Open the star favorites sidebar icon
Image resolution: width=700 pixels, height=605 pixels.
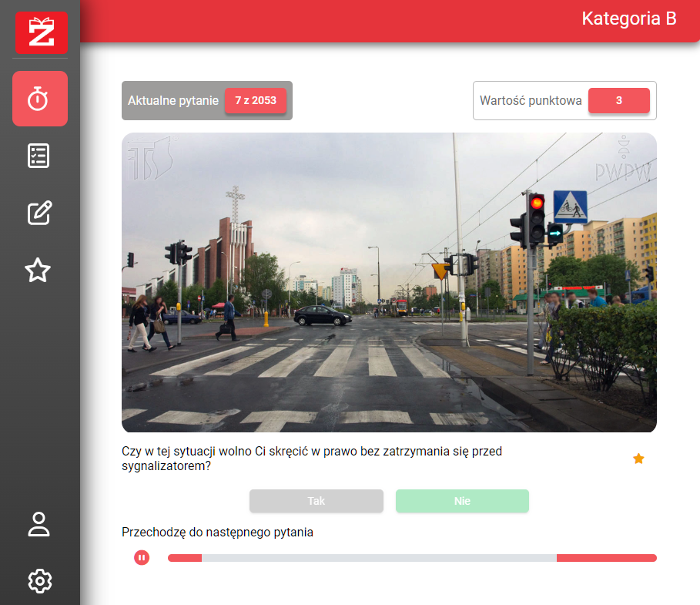pyautogui.click(x=38, y=270)
